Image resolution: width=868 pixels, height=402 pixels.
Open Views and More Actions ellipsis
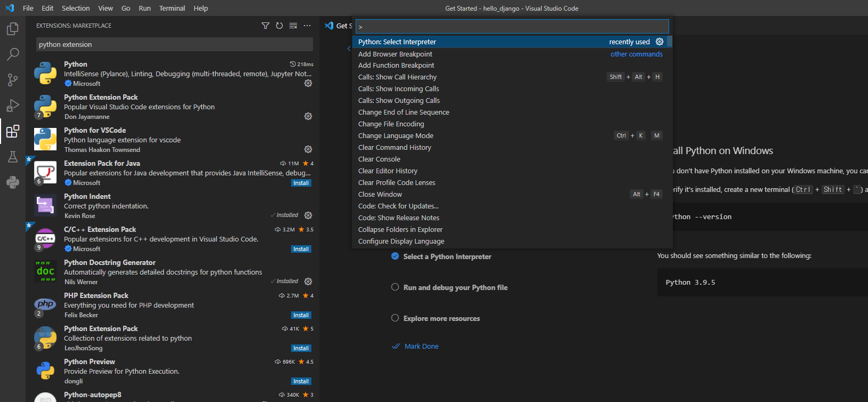point(307,26)
